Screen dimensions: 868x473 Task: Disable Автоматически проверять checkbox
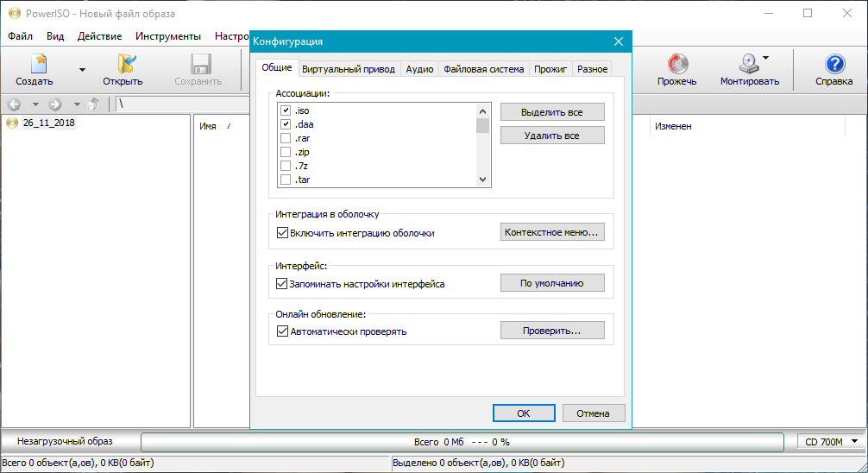[x=281, y=331]
